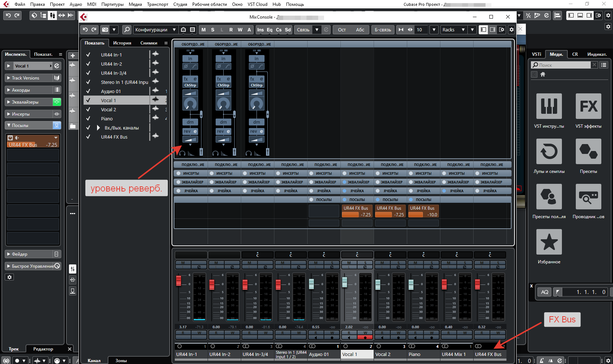
Task: Open the Файл menu
Action: [x=20, y=4]
